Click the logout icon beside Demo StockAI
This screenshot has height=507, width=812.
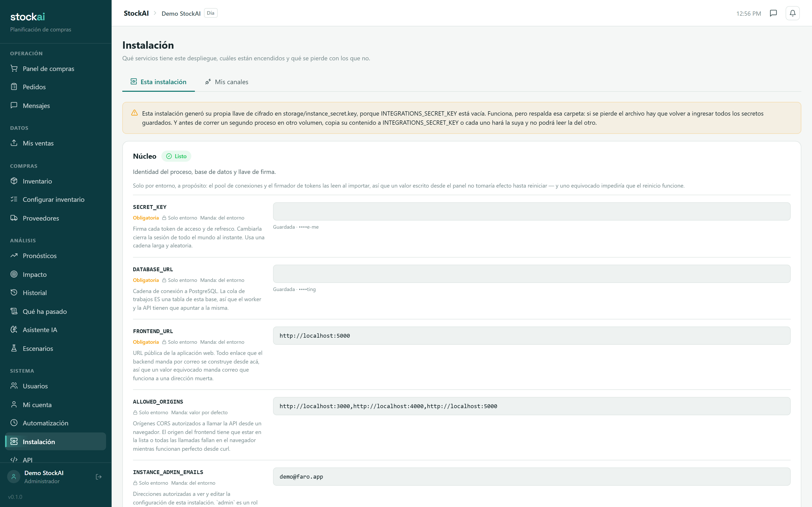99,477
